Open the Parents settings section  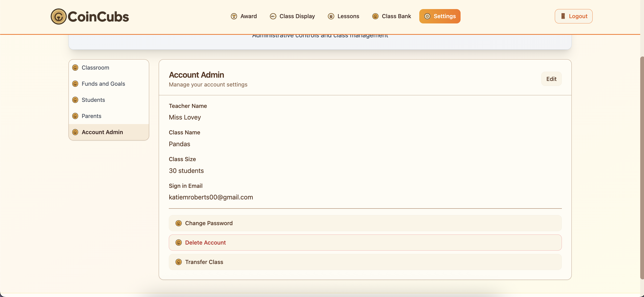(91, 116)
